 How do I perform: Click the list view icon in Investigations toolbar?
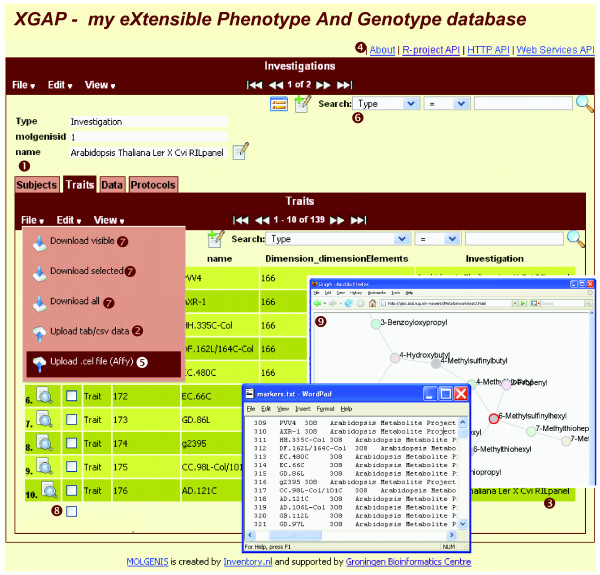(x=279, y=103)
